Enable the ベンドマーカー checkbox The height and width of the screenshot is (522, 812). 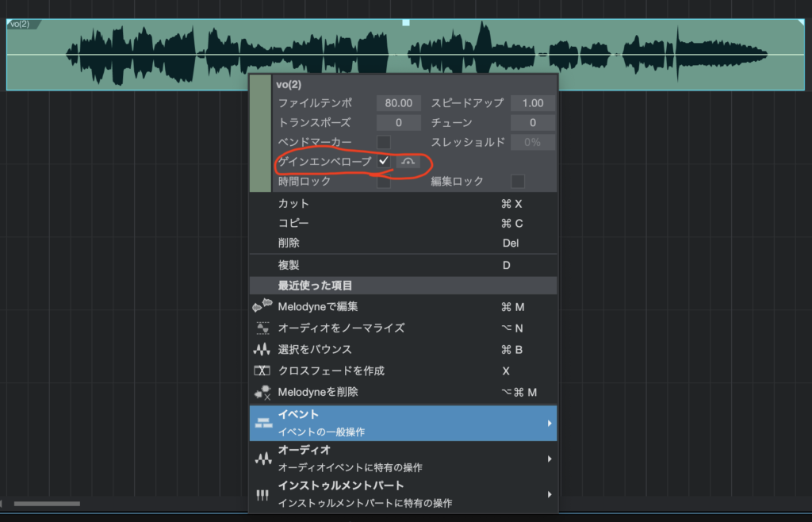(383, 142)
